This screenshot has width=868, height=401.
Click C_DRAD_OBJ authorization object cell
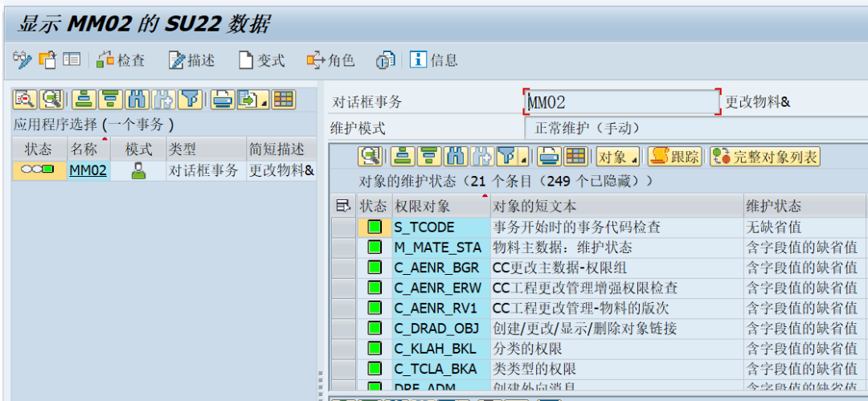[441, 329]
